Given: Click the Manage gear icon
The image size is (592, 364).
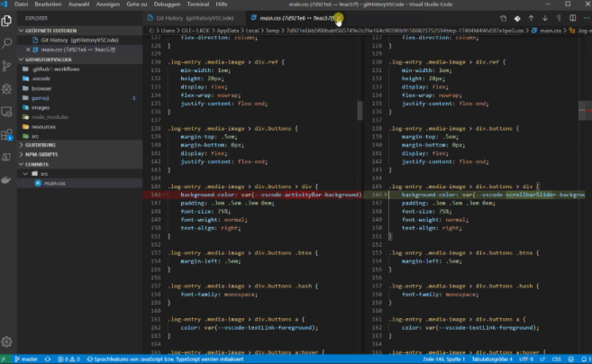Looking at the screenshot, I should pyautogui.click(x=8, y=341).
